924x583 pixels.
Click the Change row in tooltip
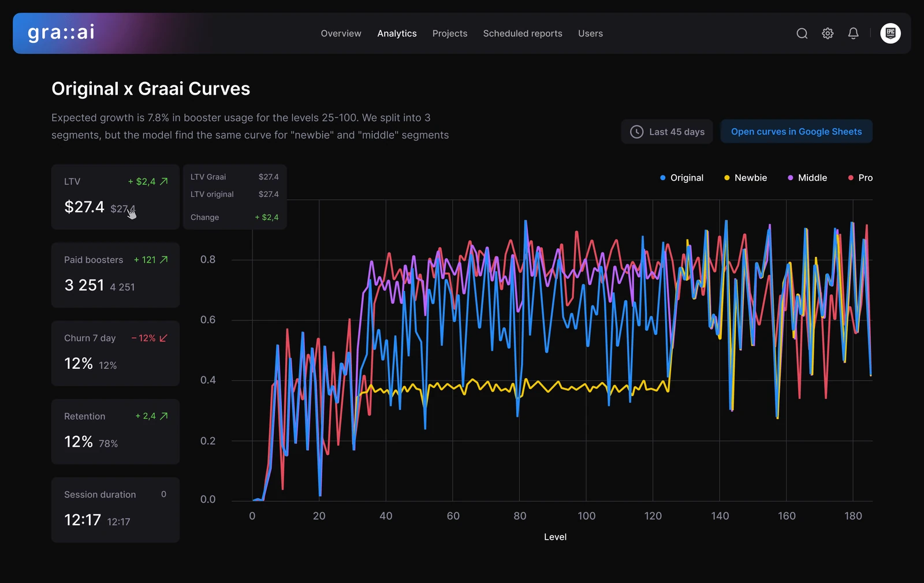point(234,218)
